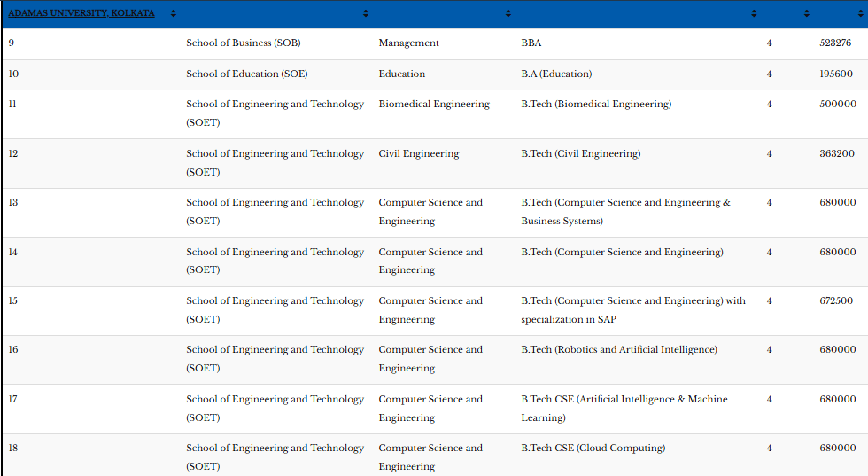868x476 pixels.
Task: Click the B.A (Education) program cell
Action: tap(556, 74)
